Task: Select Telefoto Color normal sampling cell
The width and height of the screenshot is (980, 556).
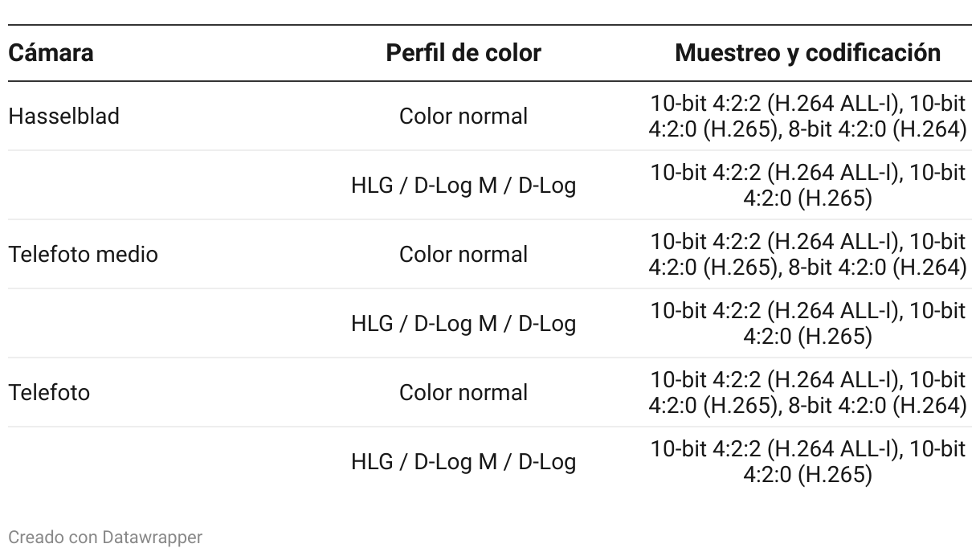Action: (x=807, y=393)
